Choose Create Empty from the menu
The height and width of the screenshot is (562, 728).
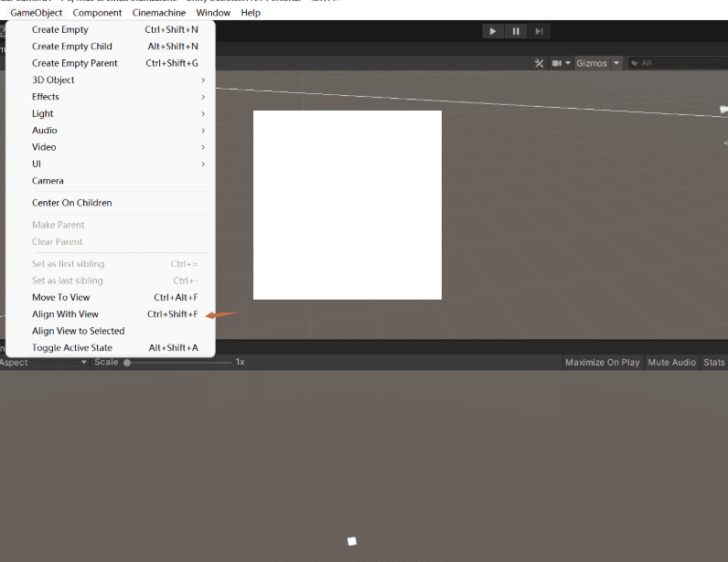(x=60, y=30)
